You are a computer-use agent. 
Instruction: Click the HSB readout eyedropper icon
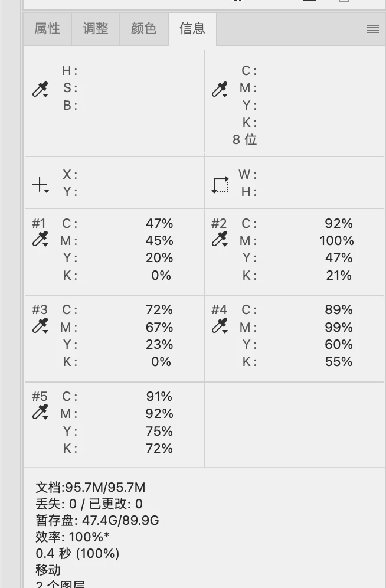click(x=40, y=90)
